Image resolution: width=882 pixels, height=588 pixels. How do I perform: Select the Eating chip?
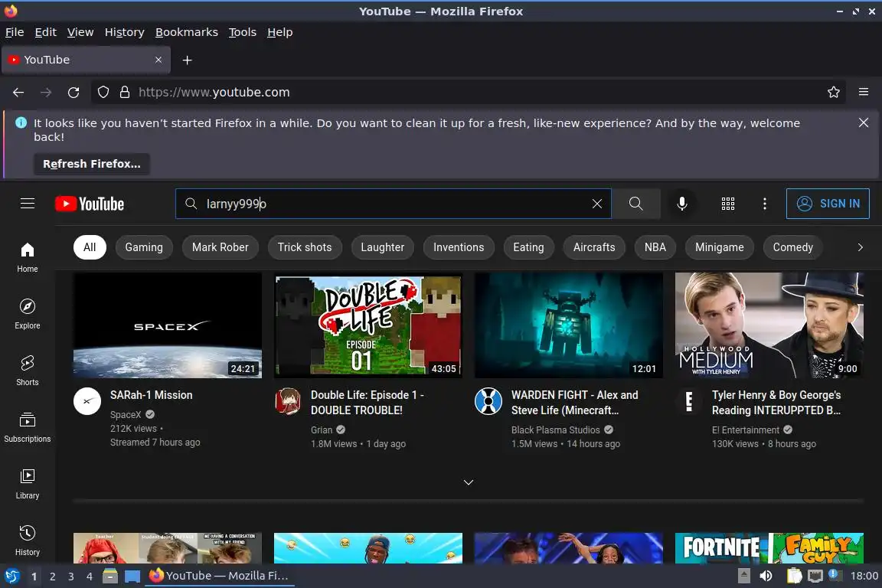tap(529, 247)
